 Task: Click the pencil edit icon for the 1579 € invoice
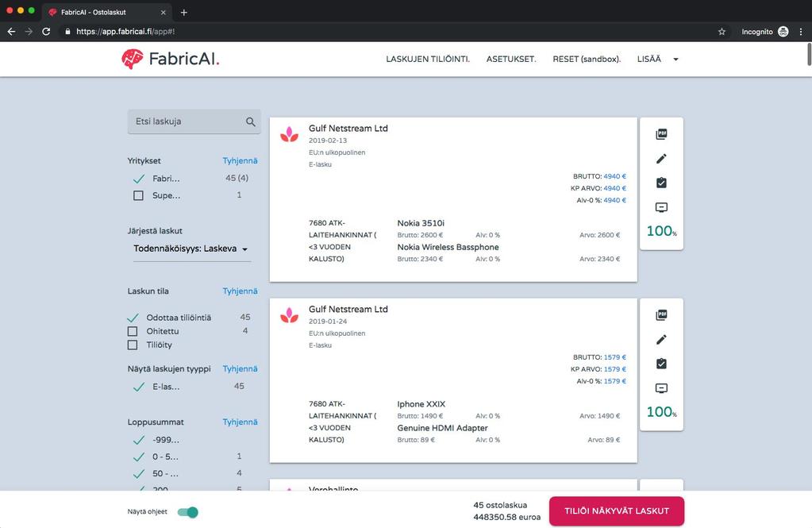(x=661, y=339)
